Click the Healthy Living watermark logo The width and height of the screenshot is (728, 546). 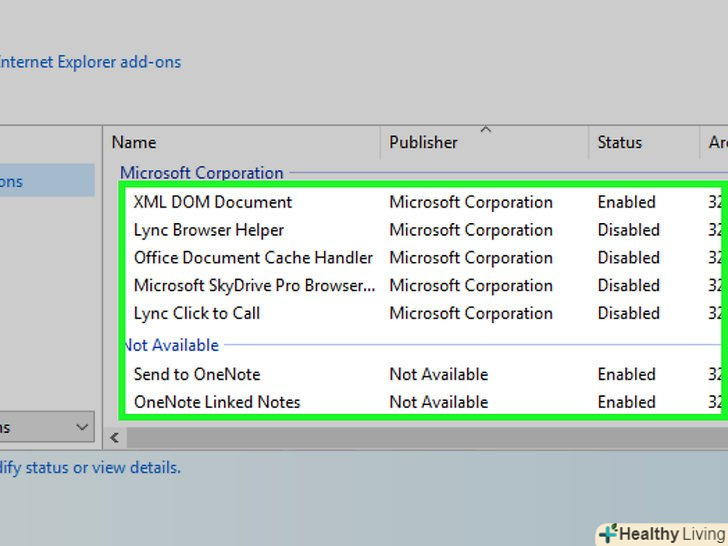pos(662,534)
